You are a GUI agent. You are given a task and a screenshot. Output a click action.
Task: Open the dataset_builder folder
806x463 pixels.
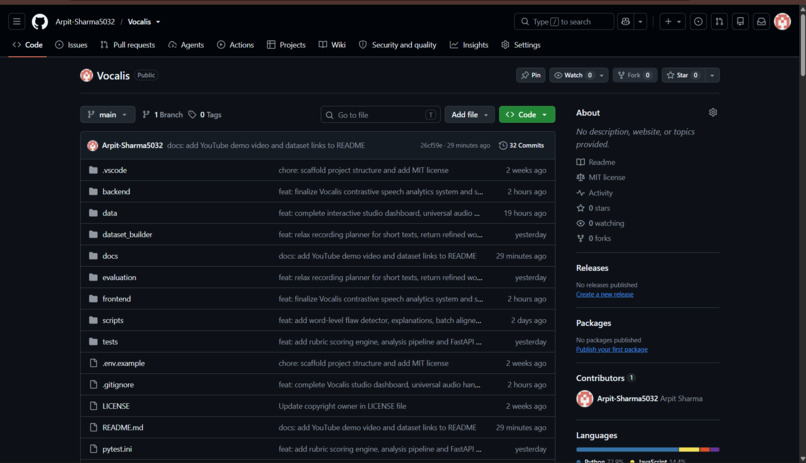click(x=127, y=234)
